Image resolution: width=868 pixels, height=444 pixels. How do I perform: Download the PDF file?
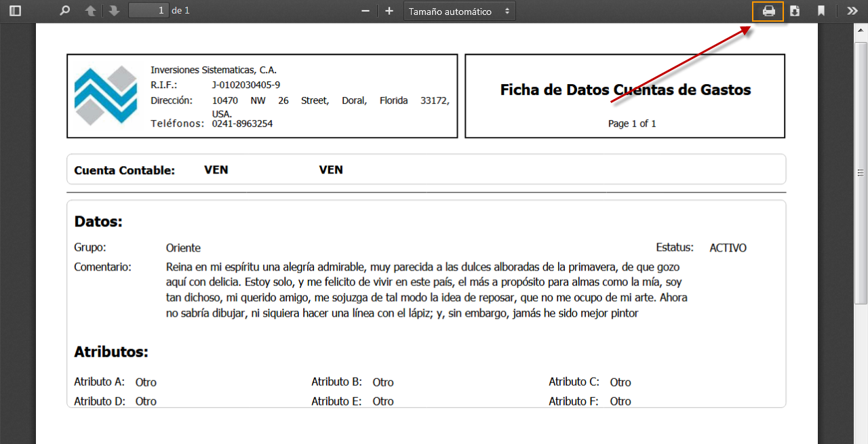click(x=795, y=11)
